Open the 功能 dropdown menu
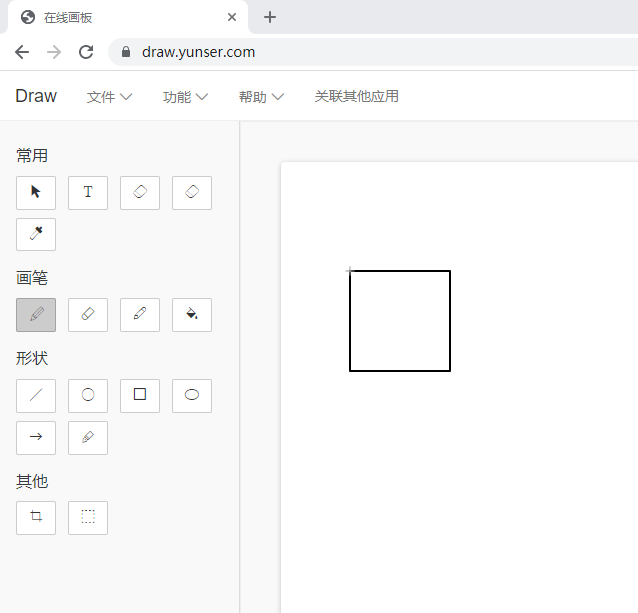Screen dimensions: 638x613 [185, 97]
